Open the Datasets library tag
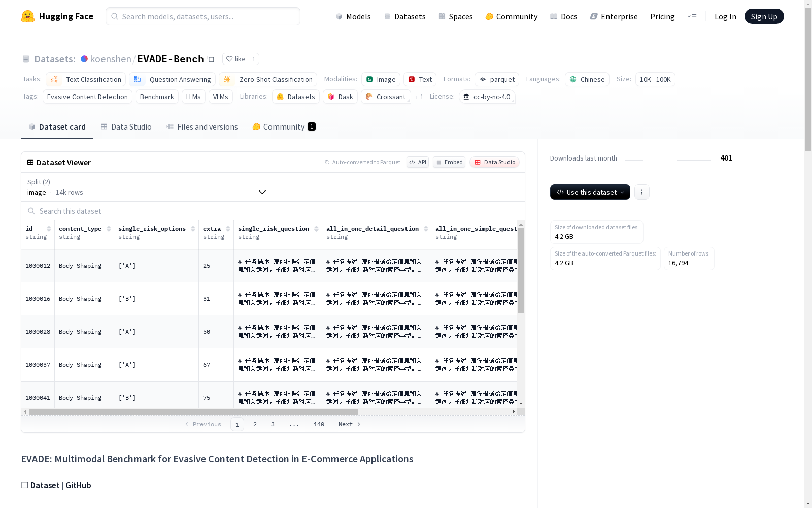 (296, 97)
